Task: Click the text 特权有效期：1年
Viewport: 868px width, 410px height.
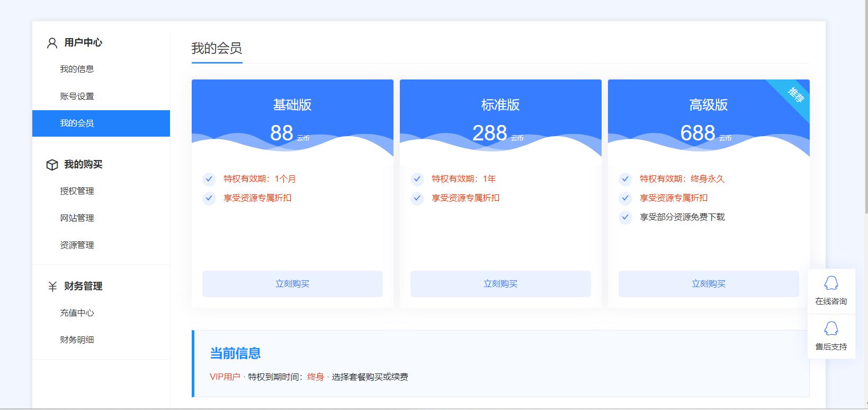Action: coord(464,179)
